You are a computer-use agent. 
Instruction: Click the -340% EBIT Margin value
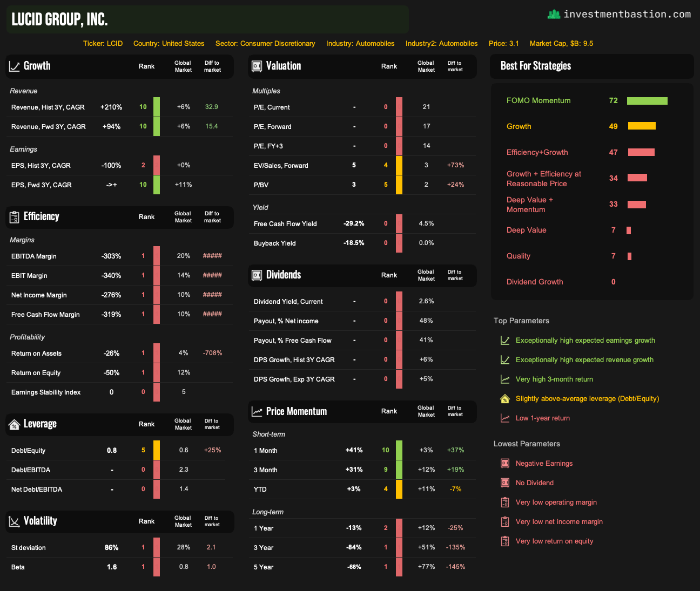coord(111,276)
